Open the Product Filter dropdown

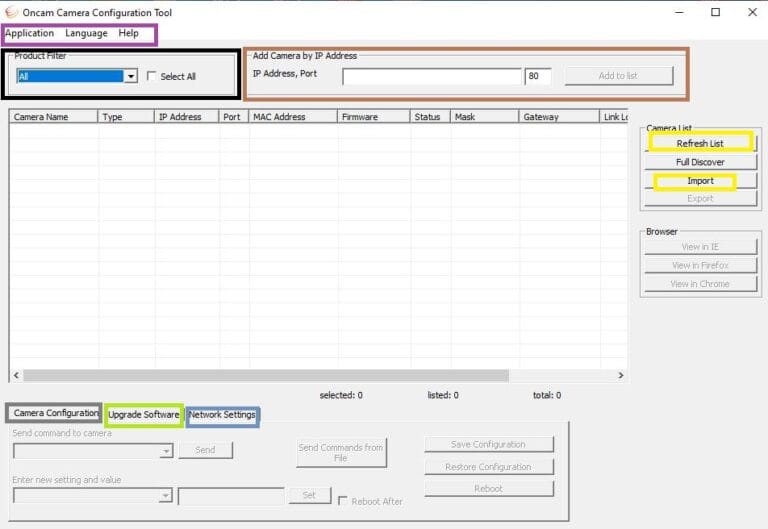coord(130,76)
